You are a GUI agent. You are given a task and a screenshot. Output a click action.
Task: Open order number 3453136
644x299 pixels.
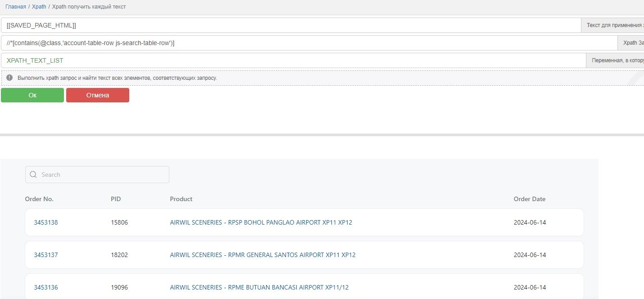[46, 287]
